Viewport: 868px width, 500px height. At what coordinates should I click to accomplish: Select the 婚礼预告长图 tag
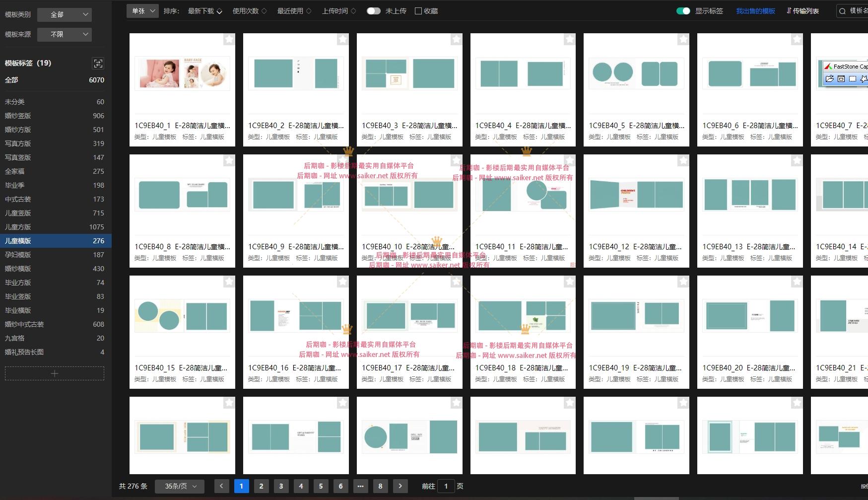point(55,352)
